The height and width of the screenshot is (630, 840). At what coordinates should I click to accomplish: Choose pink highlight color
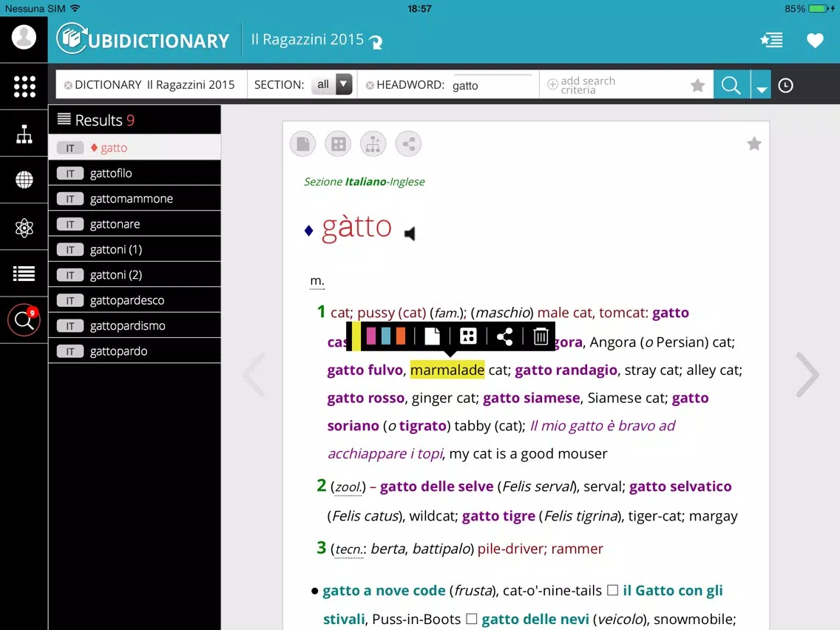(x=370, y=336)
